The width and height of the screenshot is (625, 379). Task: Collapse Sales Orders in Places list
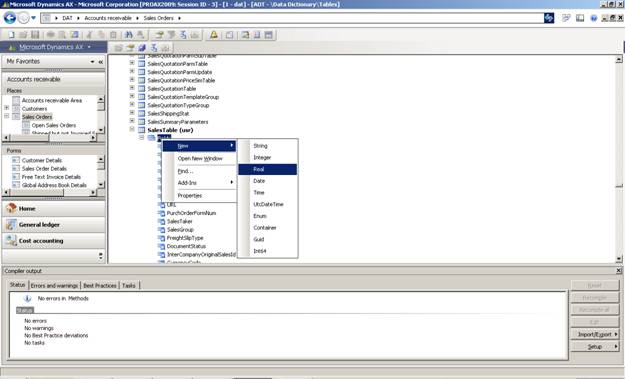pyautogui.click(x=6, y=116)
